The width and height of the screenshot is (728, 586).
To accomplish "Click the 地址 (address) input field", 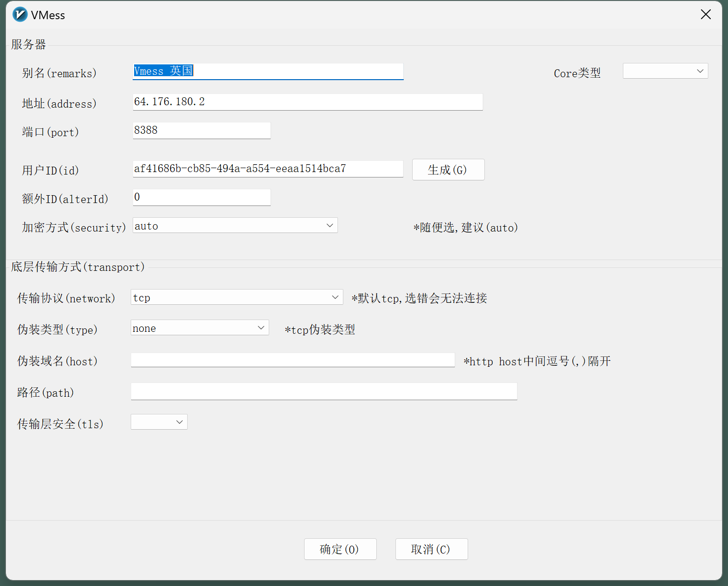I will tap(308, 102).
